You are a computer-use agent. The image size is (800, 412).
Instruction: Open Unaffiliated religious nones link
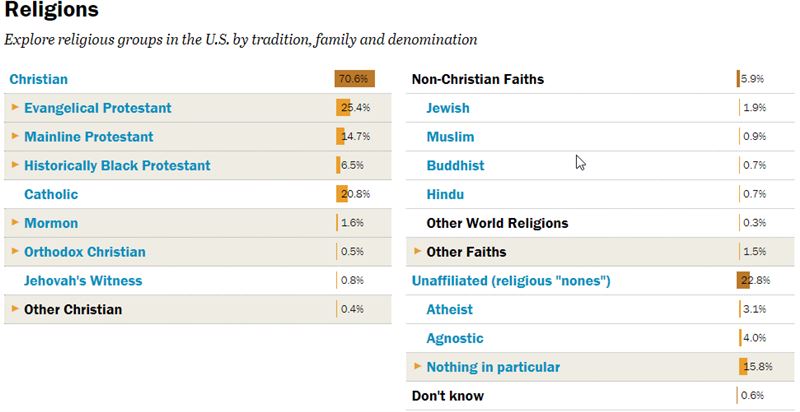coord(511,281)
